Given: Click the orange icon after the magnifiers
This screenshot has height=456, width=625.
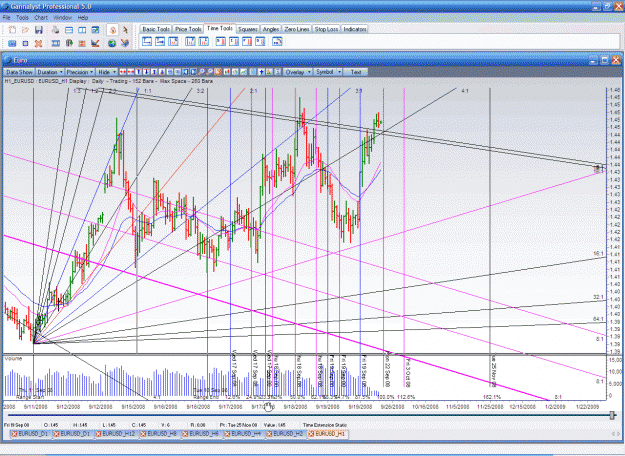Looking at the screenshot, I should point(218,72).
